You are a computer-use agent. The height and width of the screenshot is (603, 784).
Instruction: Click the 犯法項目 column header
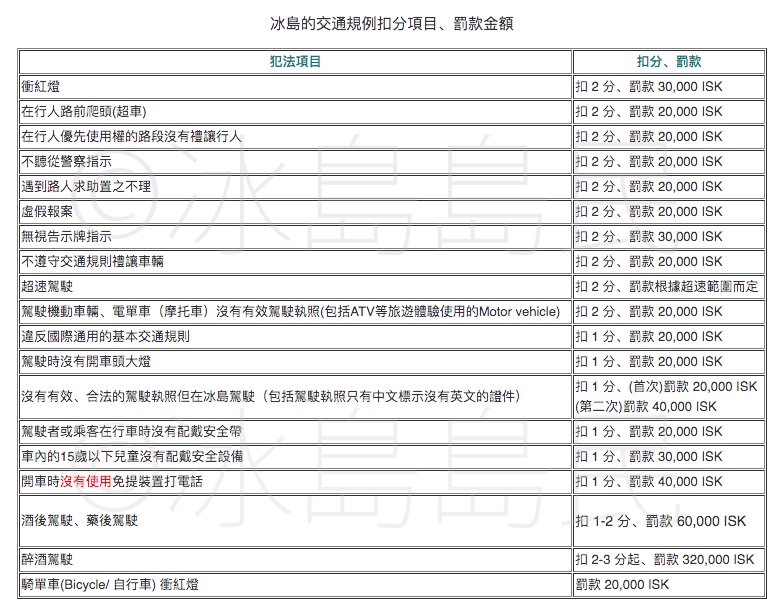295,62
